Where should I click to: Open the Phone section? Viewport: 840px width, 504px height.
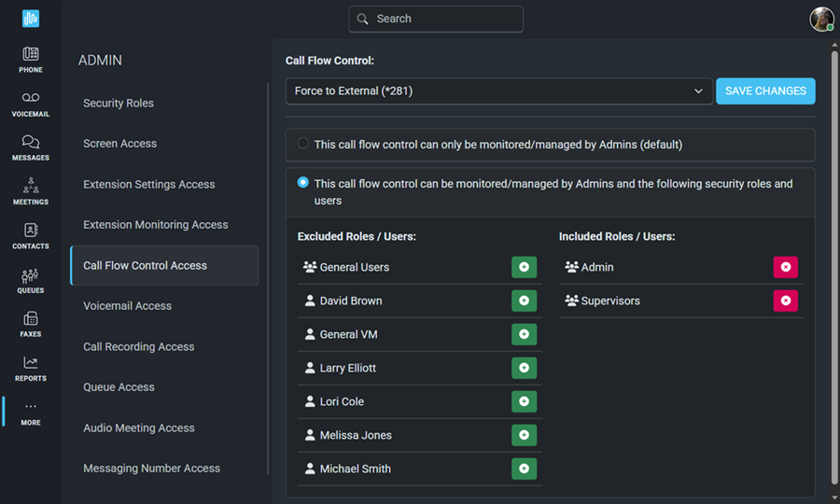tap(31, 60)
